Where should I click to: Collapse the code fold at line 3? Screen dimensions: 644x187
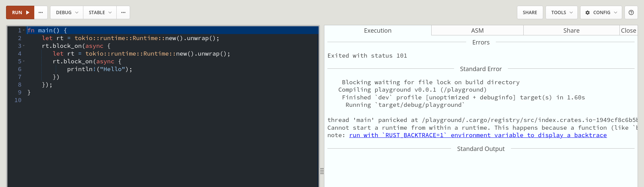click(x=24, y=46)
